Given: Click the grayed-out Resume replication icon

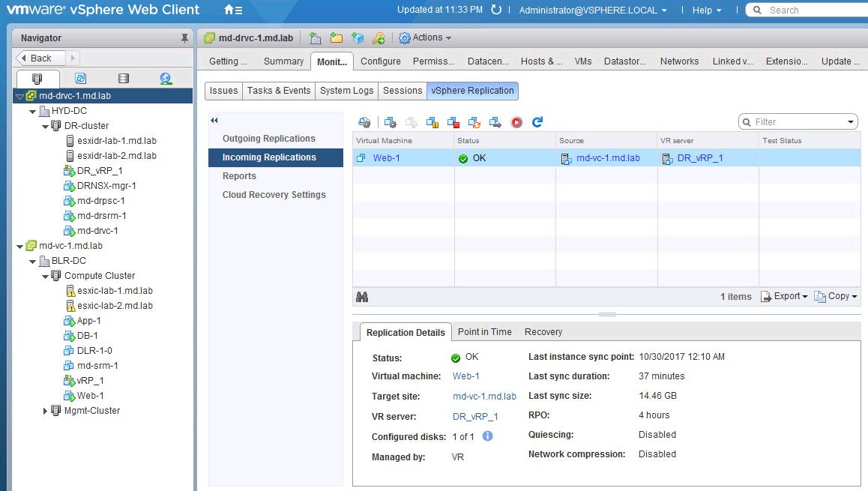Looking at the screenshot, I should click(x=412, y=122).
